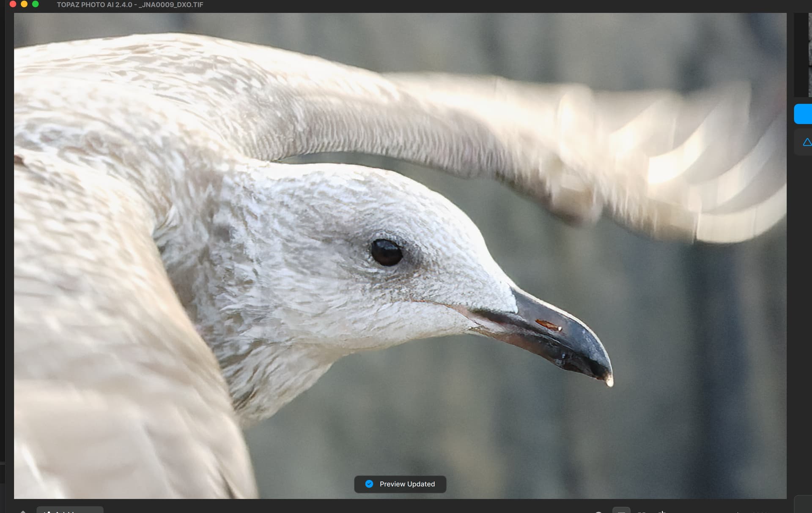
Task: Click the seagull's beak tip in preview
Action: tap(609, 382)
